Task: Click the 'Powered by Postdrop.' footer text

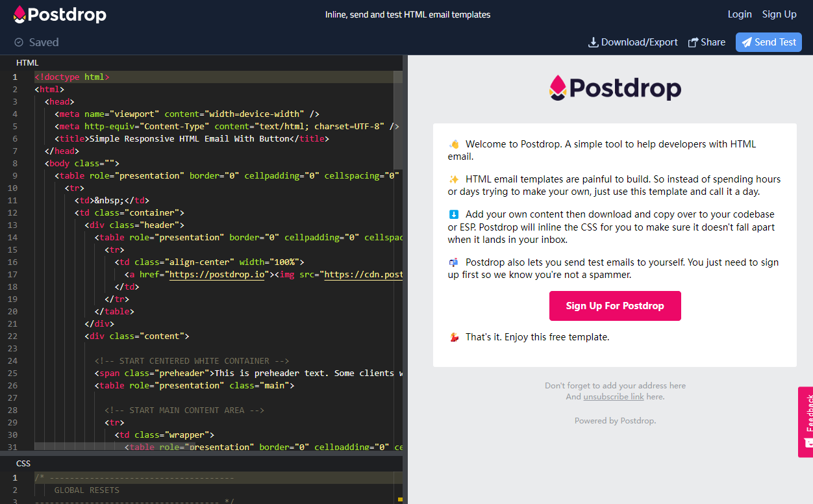Action: (615, 421)
